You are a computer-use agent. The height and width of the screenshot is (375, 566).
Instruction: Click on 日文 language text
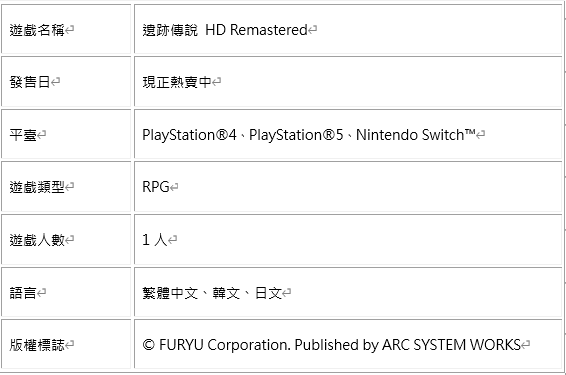coord(268,293)
